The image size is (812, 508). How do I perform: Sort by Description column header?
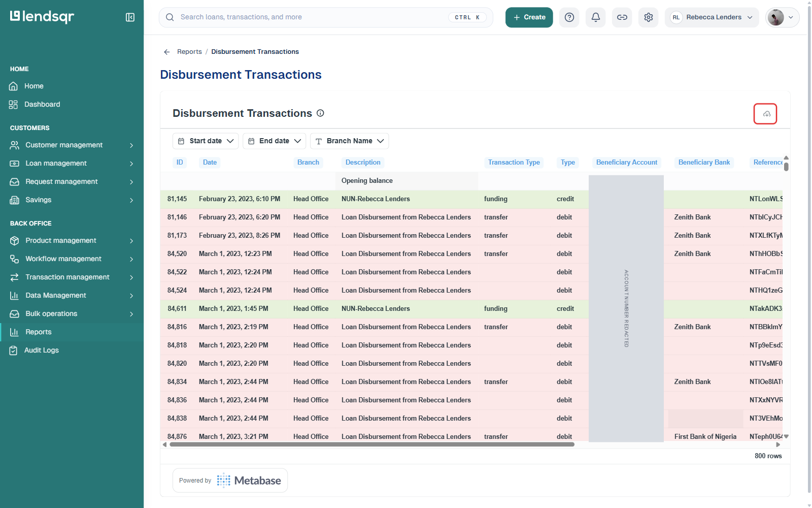(363, 163)
